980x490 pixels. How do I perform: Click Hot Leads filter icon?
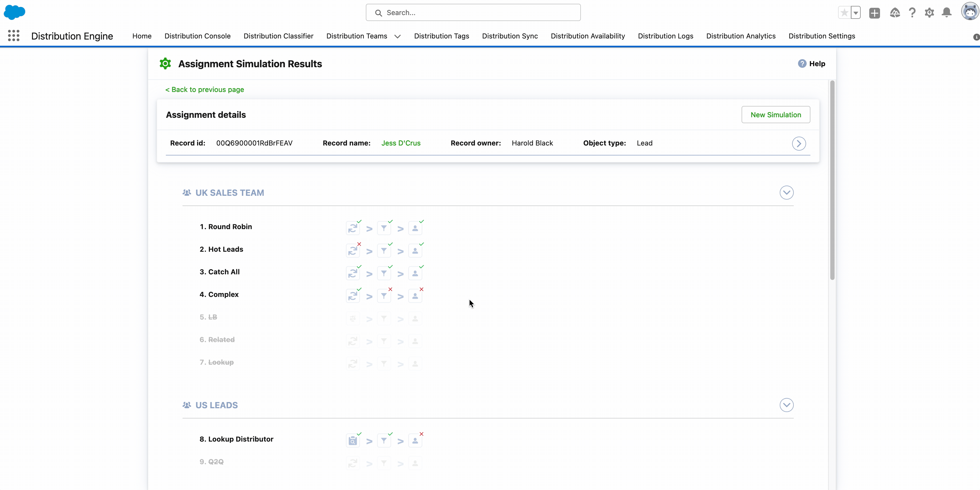(384, 251)
